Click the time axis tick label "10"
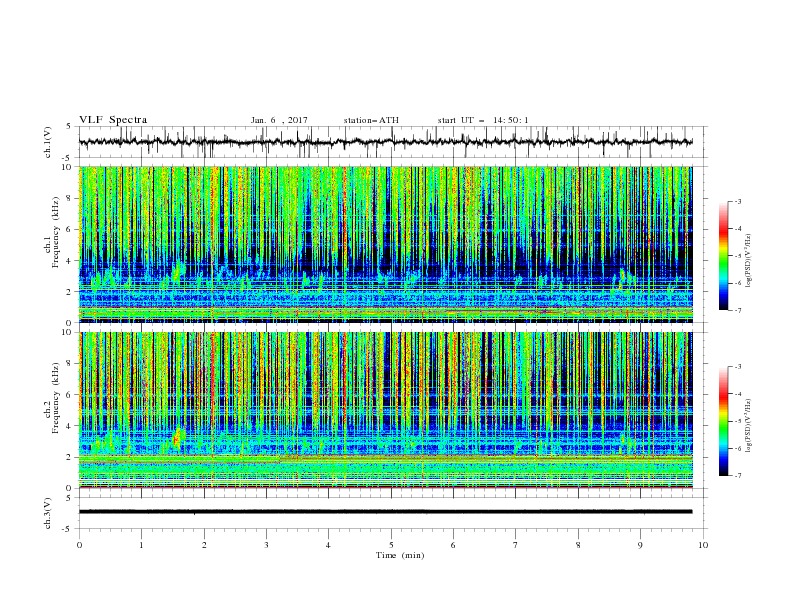Viewport: 792px width, 612px height. pos(703,545)
